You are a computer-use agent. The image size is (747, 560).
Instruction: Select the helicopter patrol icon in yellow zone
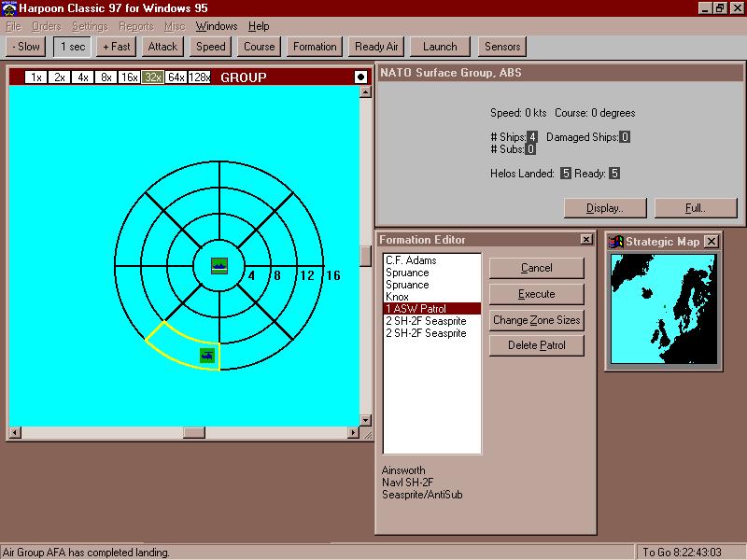207,356
